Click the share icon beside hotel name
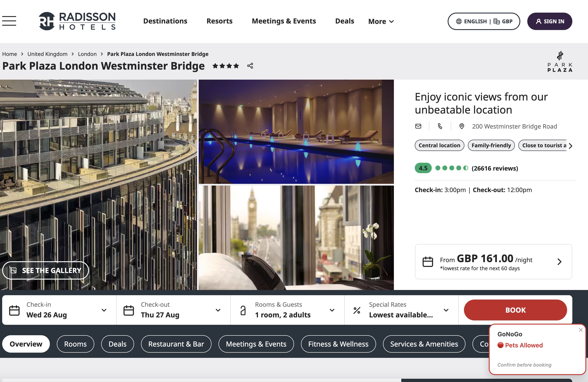 [x=250, y=66]
